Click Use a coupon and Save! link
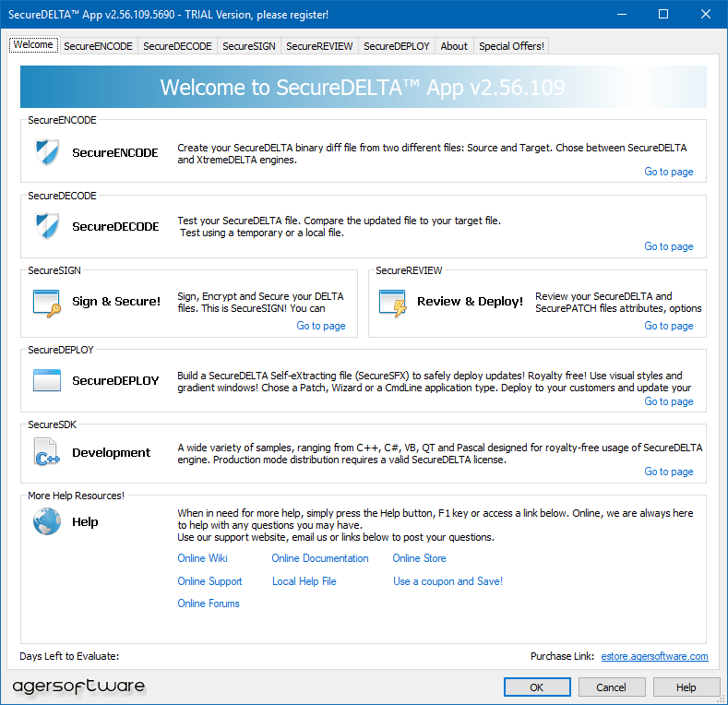 click(448, 581)
